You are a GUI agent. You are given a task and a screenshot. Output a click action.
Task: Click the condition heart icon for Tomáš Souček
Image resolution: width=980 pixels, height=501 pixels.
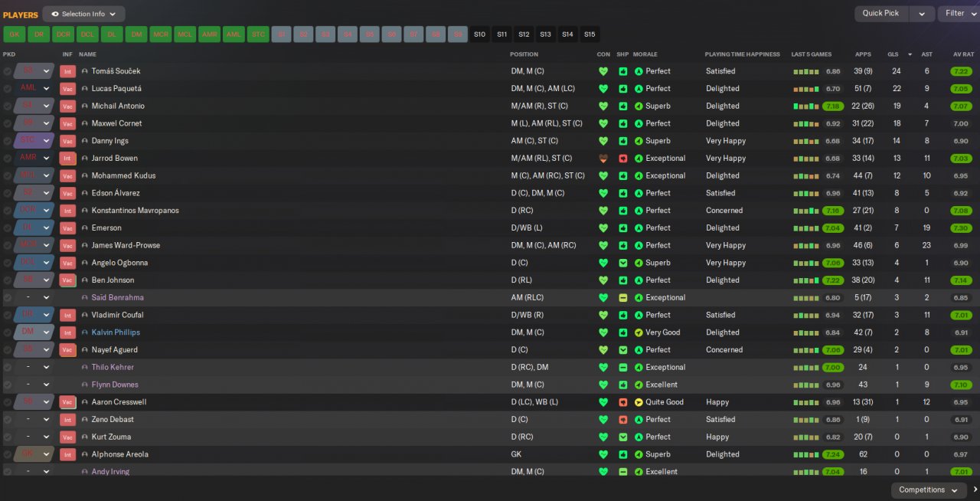tap(603, 71)
